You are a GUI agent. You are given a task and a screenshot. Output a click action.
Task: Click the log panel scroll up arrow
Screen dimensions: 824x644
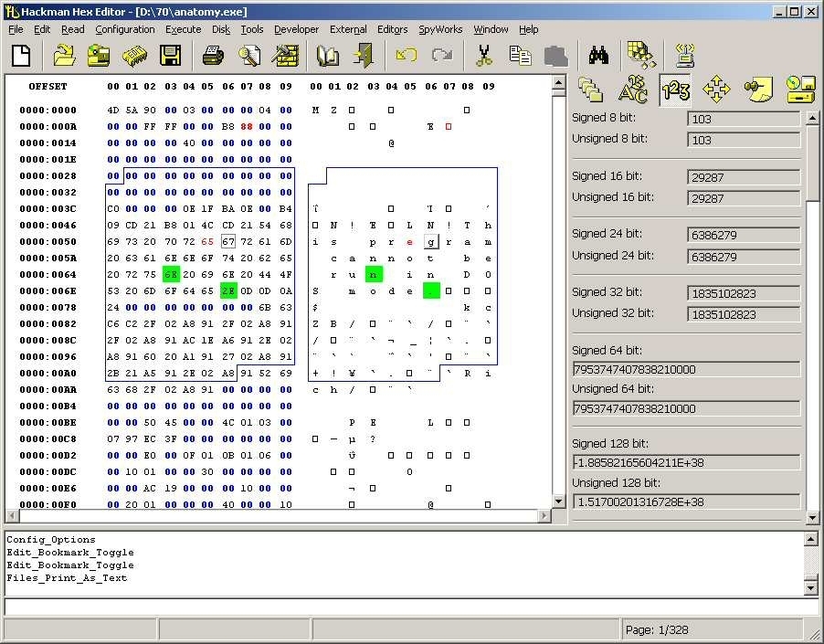pyautogui.click(x=811, y=539)
